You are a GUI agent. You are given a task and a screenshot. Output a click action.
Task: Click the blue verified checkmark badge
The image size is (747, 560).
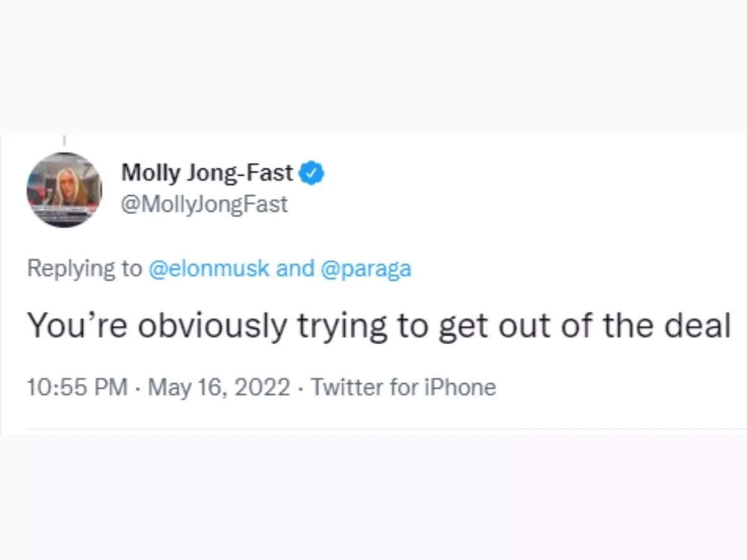(312, 172)
